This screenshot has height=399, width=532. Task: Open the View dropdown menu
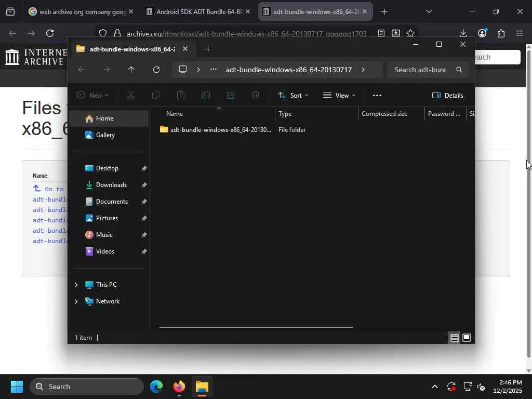[x=339, y=96]
